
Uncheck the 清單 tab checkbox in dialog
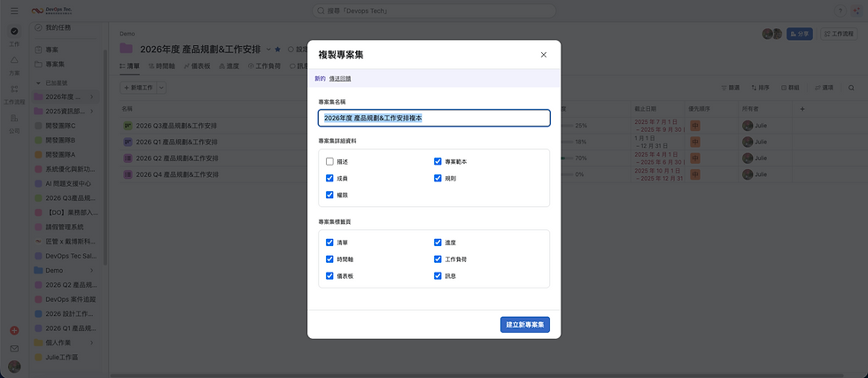tap(329, 243)
